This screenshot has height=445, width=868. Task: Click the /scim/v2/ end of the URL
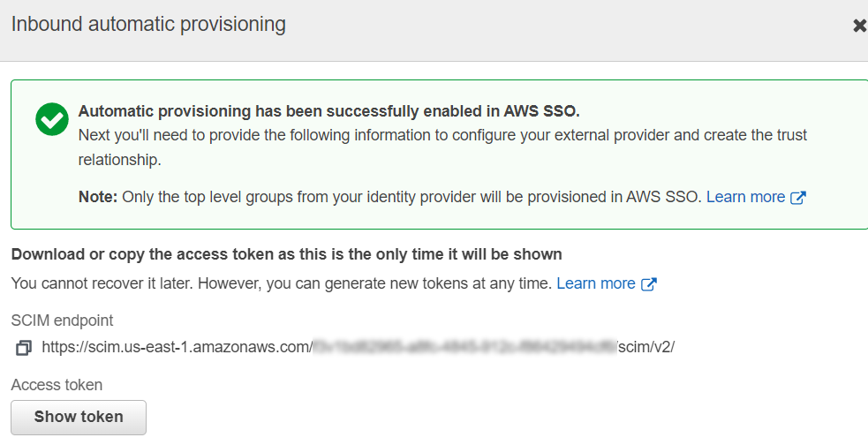click(645, 347)
